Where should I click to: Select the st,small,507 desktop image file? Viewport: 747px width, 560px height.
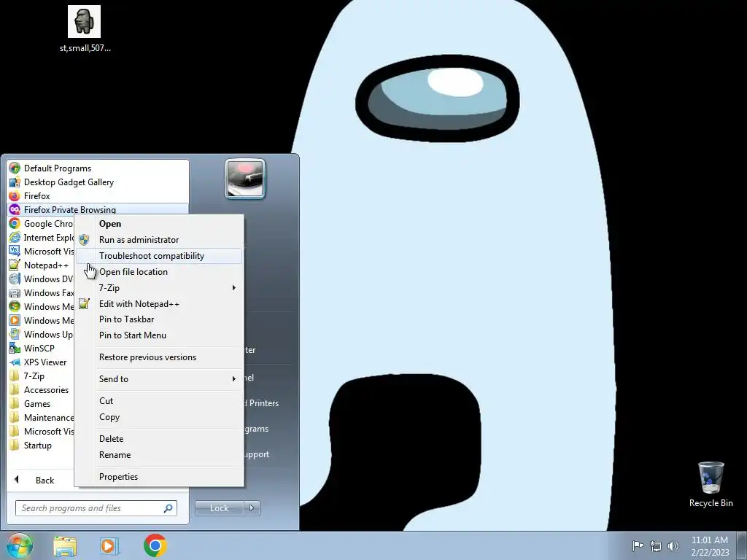(x=85, y=28)
